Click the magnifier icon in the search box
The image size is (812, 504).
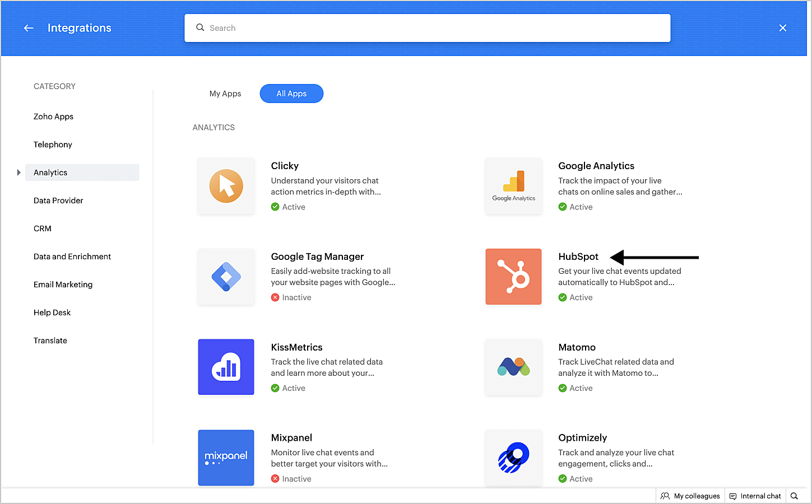click(x=200, y=27)
